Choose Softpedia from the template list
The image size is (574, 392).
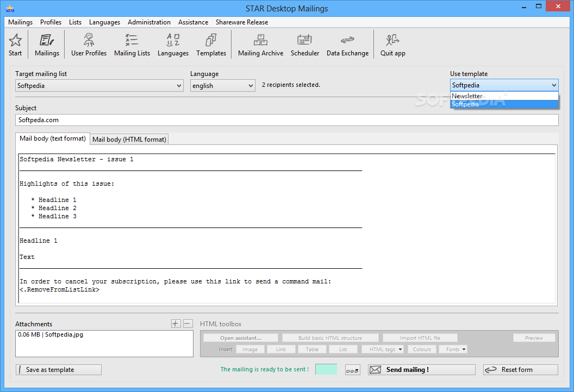point(504,104)
